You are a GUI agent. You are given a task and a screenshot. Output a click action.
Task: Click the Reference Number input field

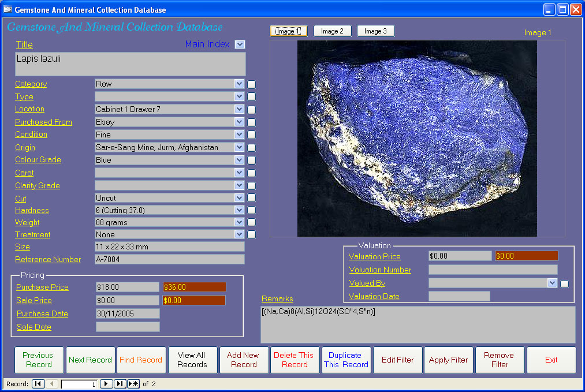[170, 259]
